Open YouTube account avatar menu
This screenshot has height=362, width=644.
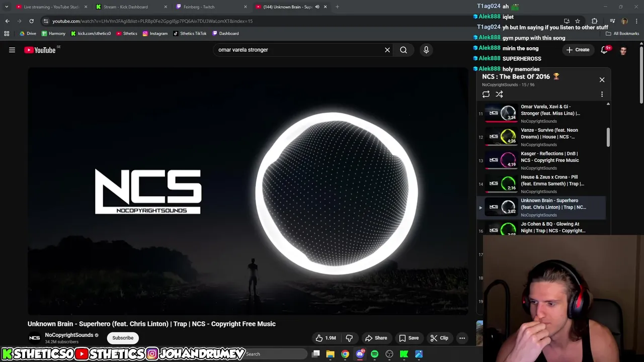point(623,50)
